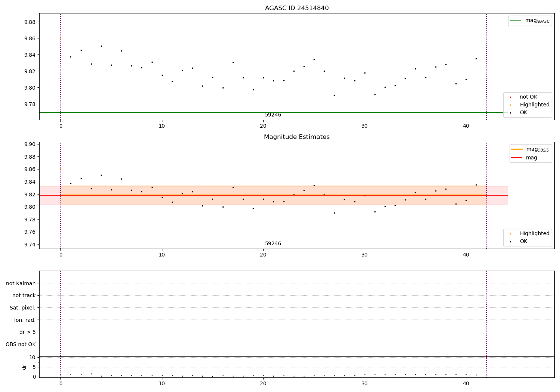Click the "OBS not OK" axis label
560x392 pixels.
coord(21,344)
